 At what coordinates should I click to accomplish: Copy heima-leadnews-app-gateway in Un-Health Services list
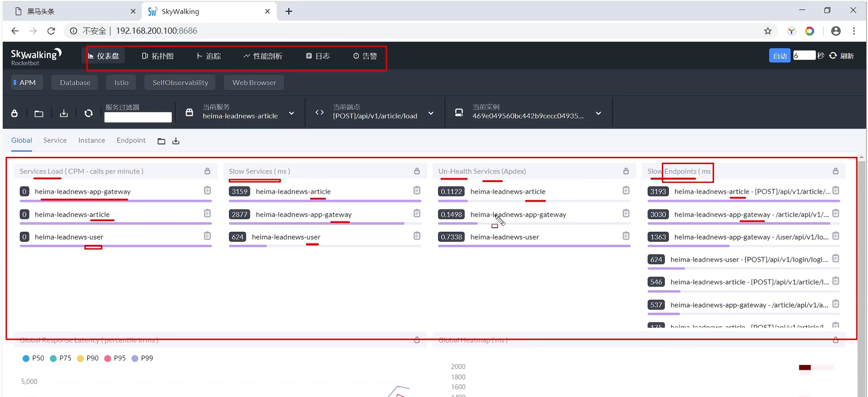(x=626, y=213)
